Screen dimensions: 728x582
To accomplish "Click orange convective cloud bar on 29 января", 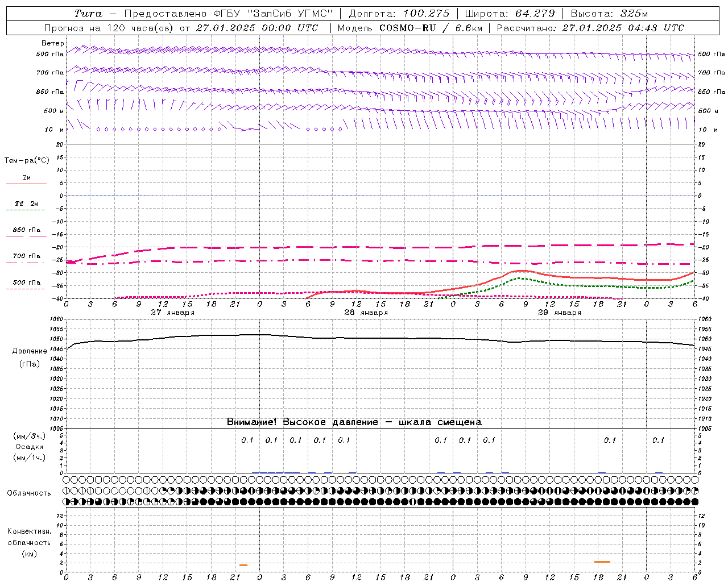I will click(x=602, y=562).
